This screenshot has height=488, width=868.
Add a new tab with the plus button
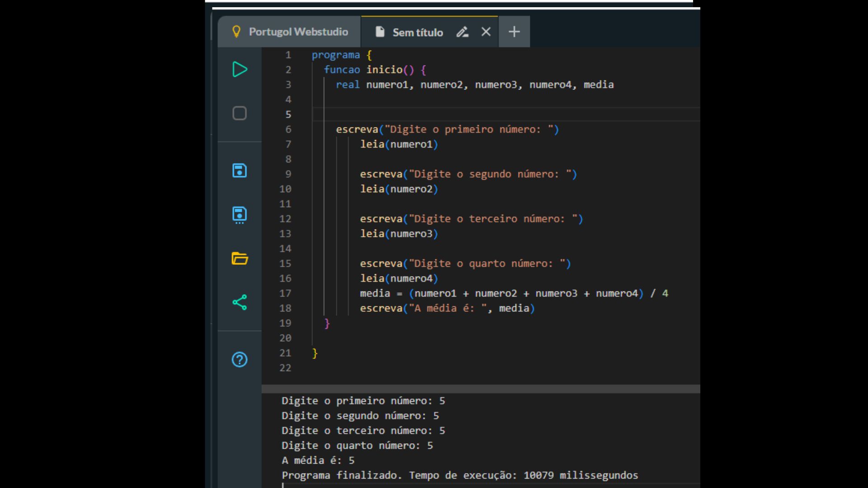coord(514,32)
